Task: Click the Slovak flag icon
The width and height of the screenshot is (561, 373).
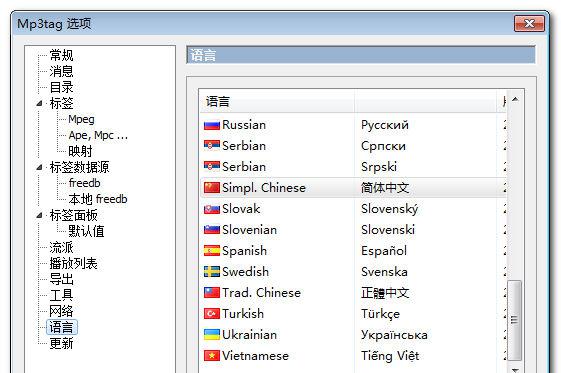Action: [x=211, y=209]
